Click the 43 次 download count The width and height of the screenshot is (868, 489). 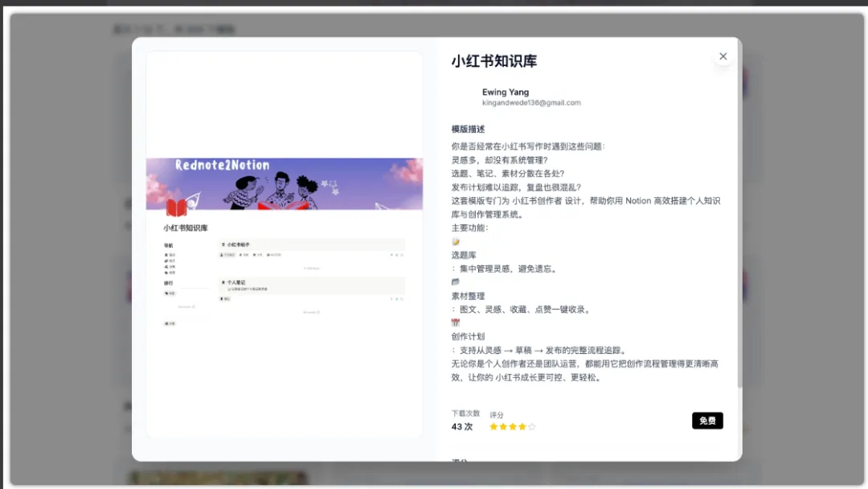coord(461,427)
